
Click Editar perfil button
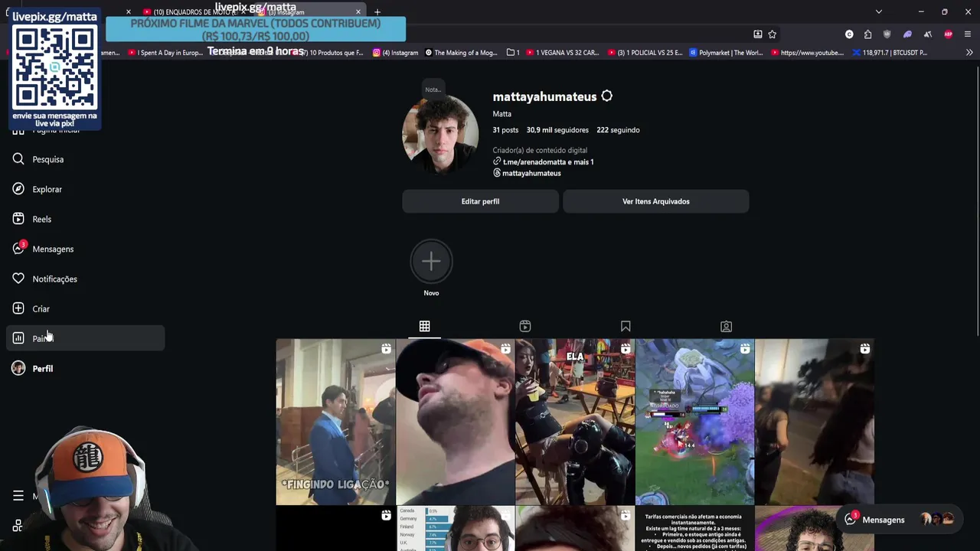[480, 201]
